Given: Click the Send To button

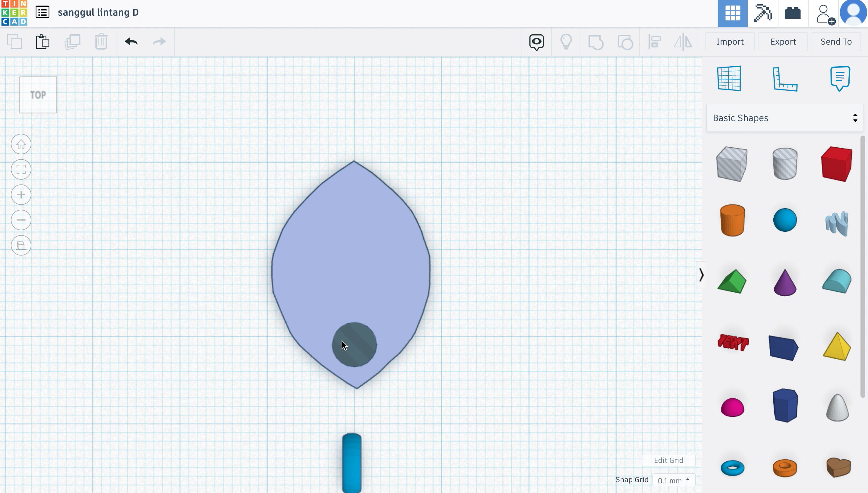Looking at the screenshot, I should (836, 42).
